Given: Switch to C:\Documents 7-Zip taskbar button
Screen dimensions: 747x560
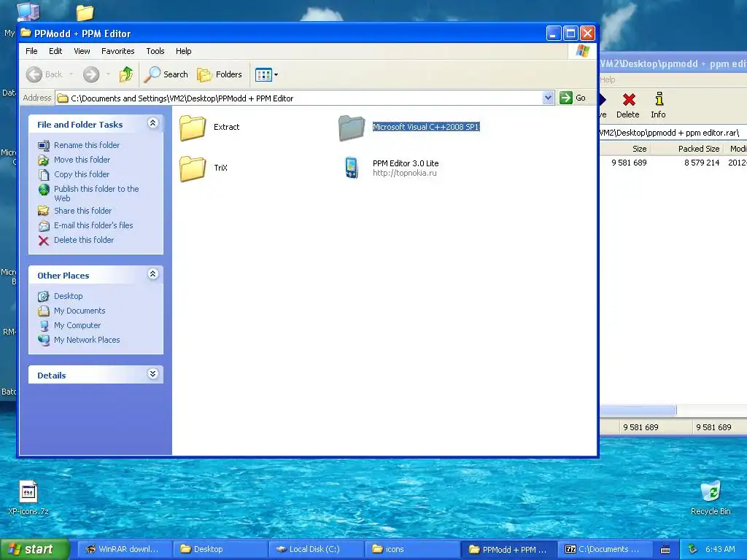Looking at the screenshot, I should (x=605, y=549).
